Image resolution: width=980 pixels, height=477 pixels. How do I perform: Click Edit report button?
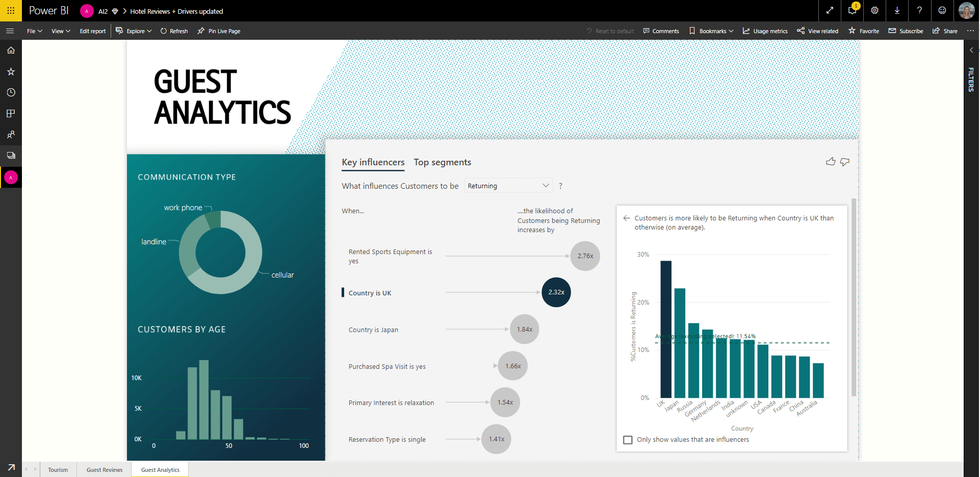tap(93, 31)
